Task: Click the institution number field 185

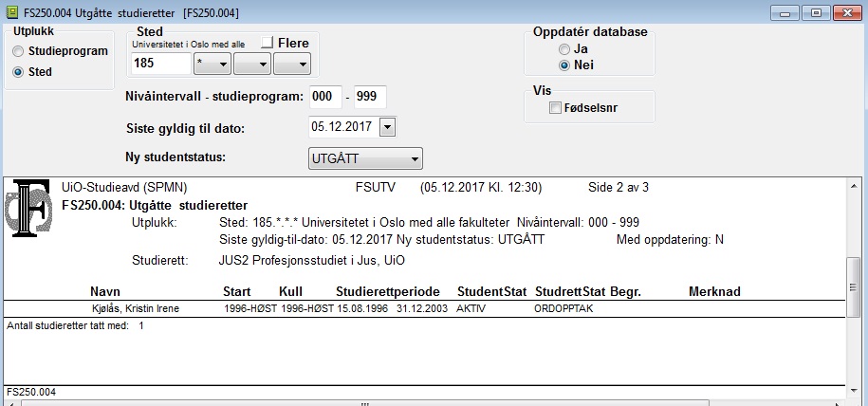Action: (161, 64)
